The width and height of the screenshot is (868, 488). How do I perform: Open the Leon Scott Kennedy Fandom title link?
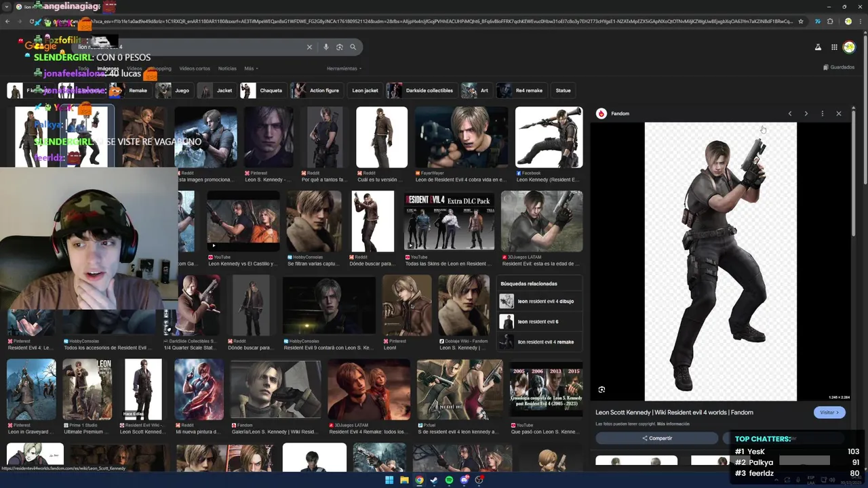tap(674, 412)
